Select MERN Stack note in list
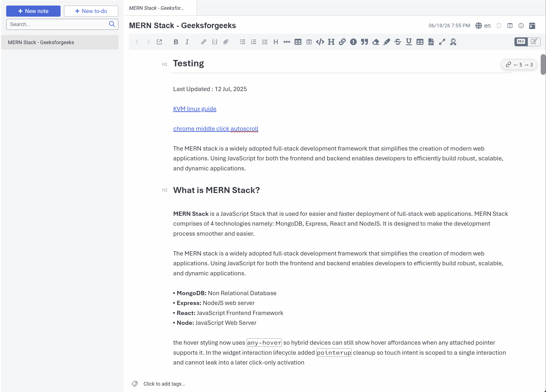 [60, 42]
